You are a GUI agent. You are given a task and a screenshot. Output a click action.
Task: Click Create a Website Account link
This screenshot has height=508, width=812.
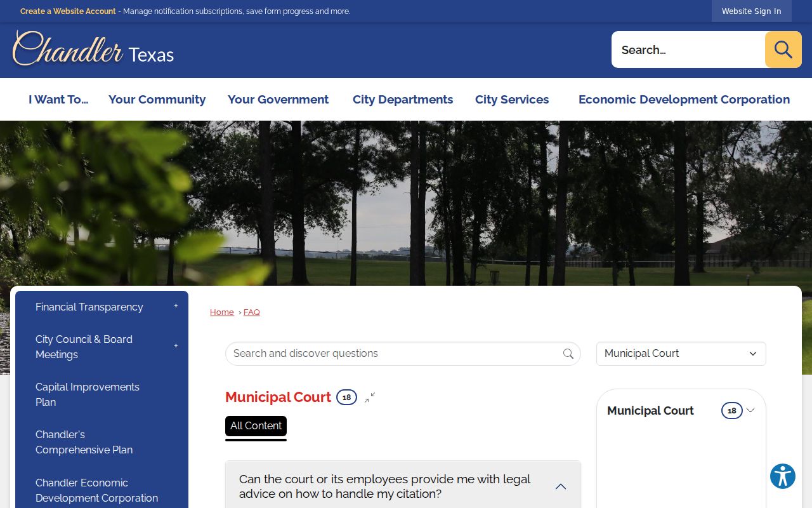[68, 11]
